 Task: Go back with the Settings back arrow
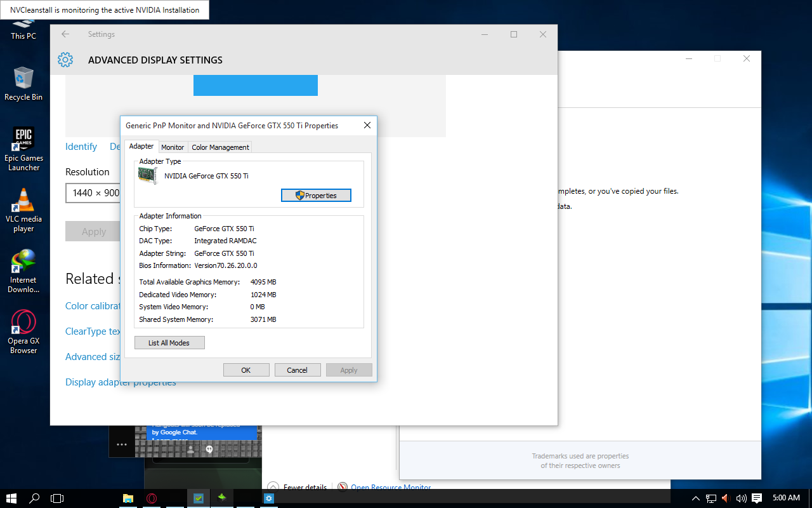coord(65,34)
